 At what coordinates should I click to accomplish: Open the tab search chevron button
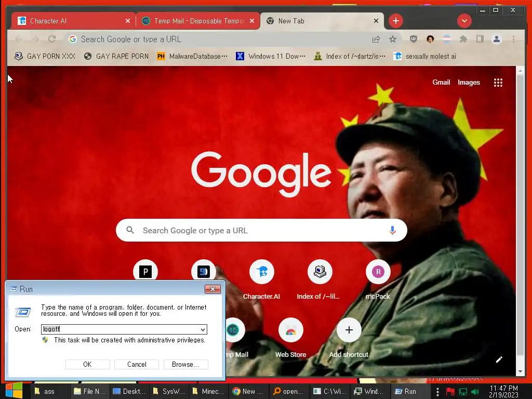coord(464,21)
